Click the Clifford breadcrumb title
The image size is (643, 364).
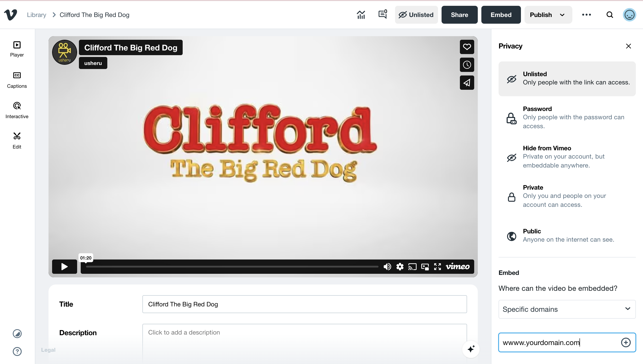[94, 15]
